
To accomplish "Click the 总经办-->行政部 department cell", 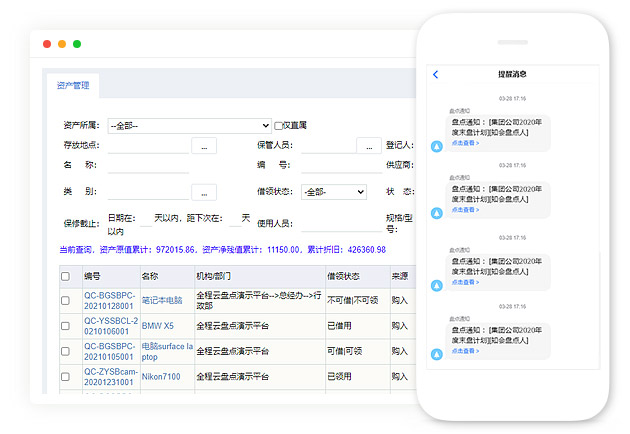I will tap(259, 301).
